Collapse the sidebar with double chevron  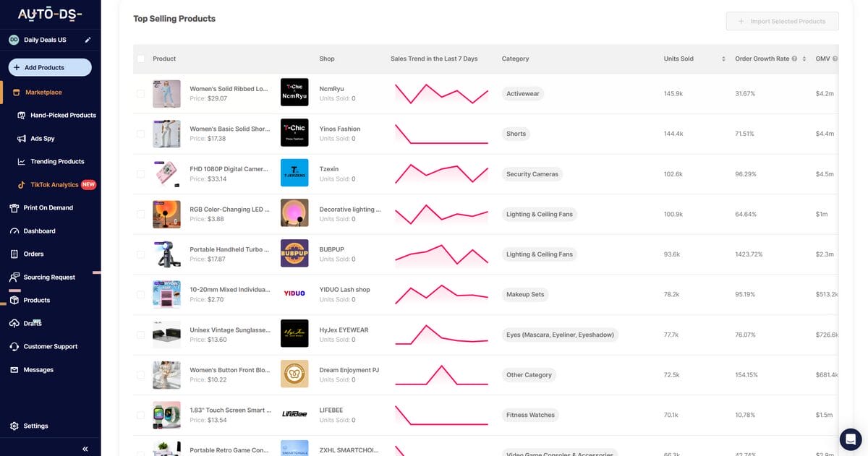(85, 449)
